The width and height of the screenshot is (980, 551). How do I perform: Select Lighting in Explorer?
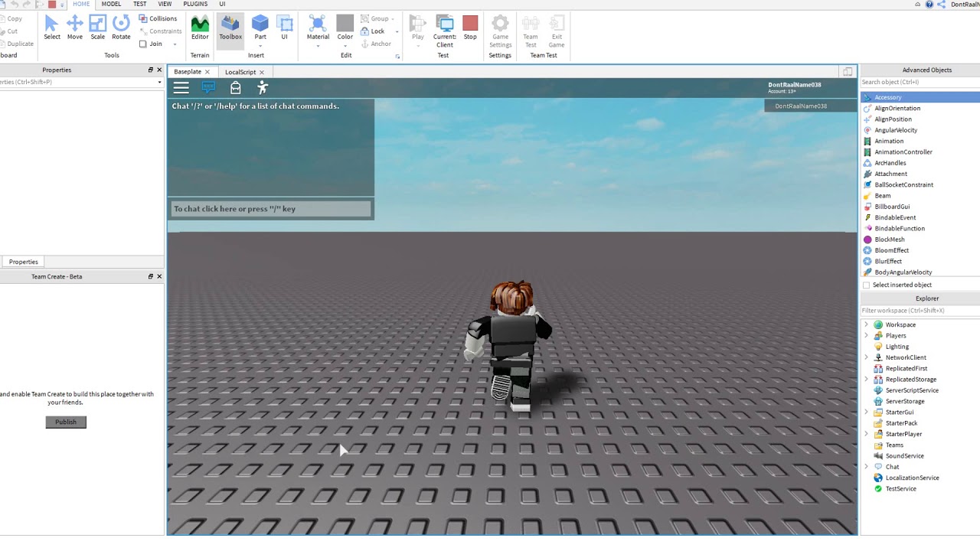[x=897, y=347]
